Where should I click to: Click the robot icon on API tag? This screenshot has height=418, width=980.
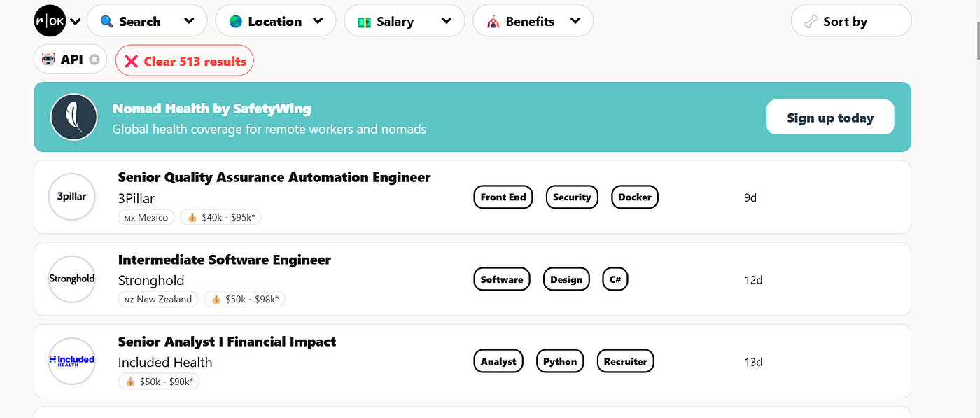pos(48,60)
